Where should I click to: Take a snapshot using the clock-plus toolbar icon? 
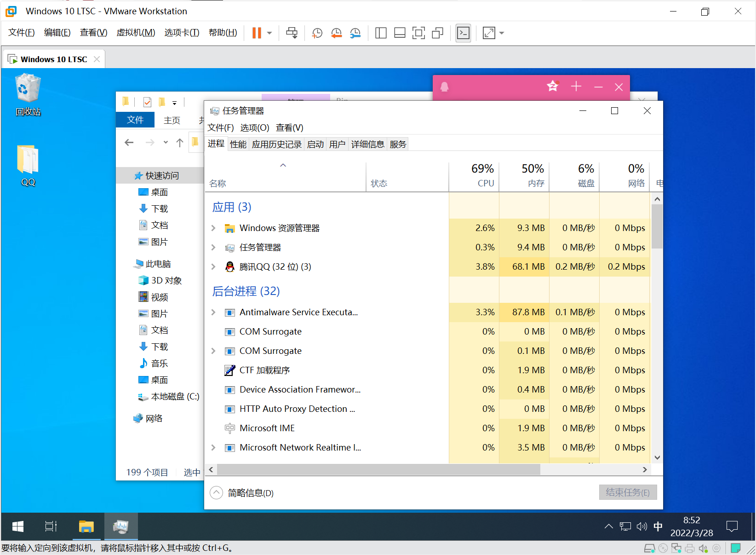[317, 33]
